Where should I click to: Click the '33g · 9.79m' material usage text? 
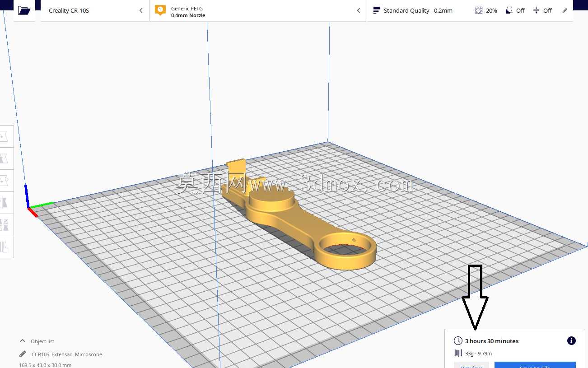point(478,354)
